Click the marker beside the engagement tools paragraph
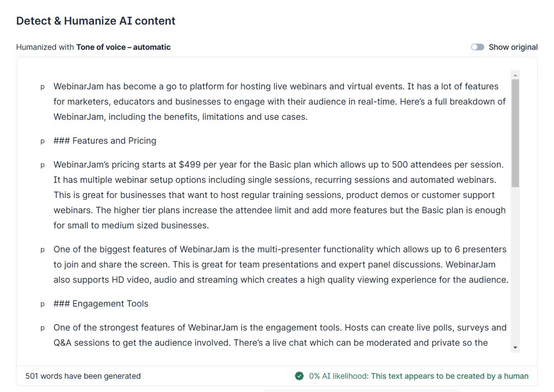 [x=43, y=328]
